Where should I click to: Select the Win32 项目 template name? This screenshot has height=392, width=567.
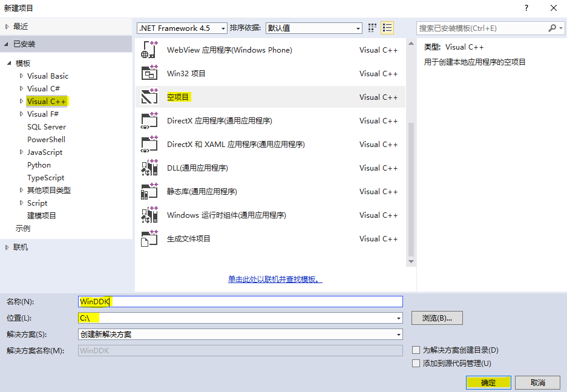[x=186, y=73]
